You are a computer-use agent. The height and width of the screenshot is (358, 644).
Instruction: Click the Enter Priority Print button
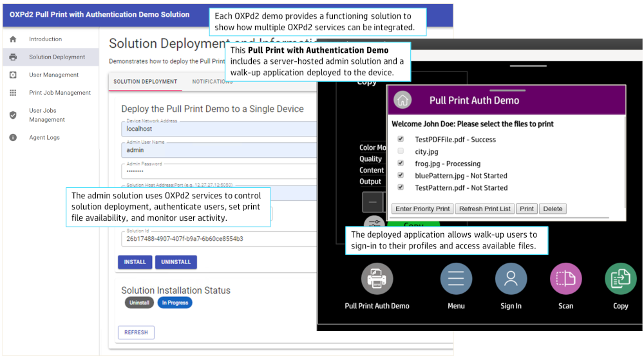coord(422,209)
